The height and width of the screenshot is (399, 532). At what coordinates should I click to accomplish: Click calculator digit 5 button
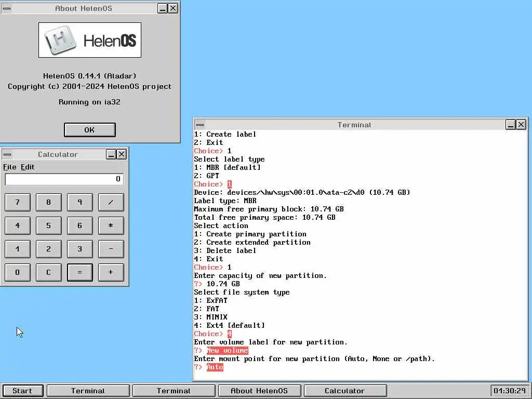(x=48, y=225)
